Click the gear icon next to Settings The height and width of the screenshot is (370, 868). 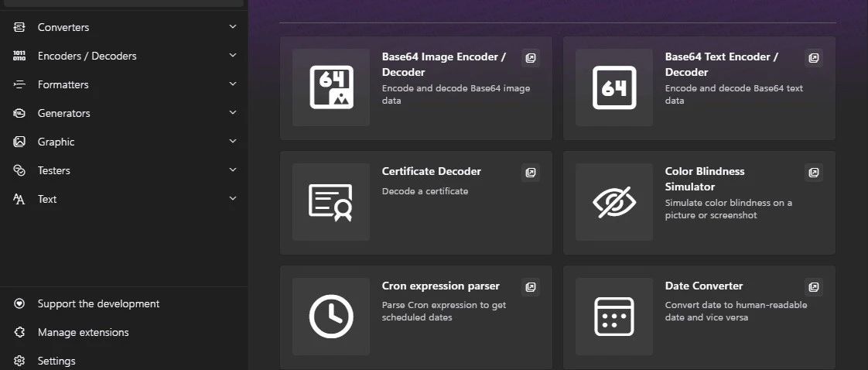pos(19,361)
